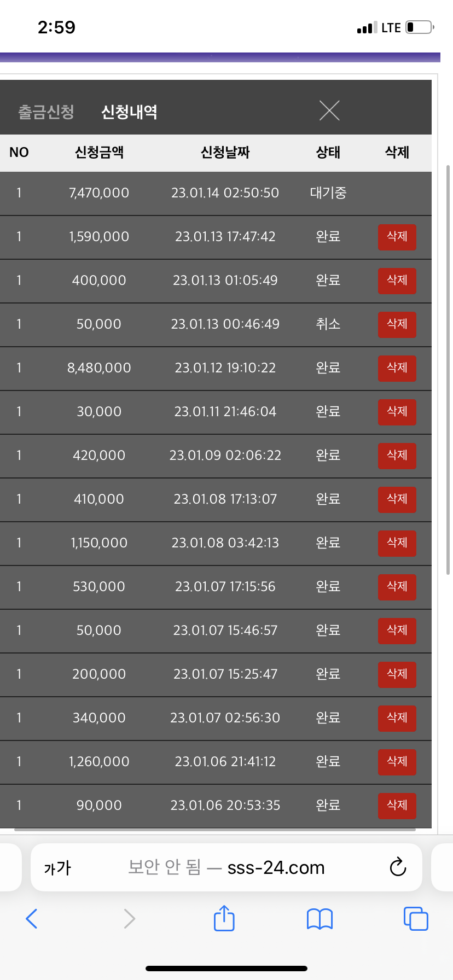
Task: Delete the 90,000 record from 23.01.06
Action: (x=397, y=806)
